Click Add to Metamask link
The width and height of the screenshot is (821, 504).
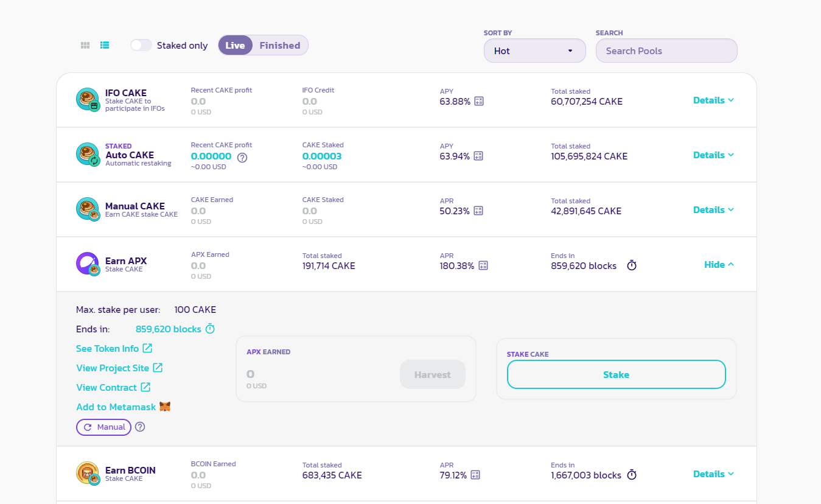tap(116, 407)
